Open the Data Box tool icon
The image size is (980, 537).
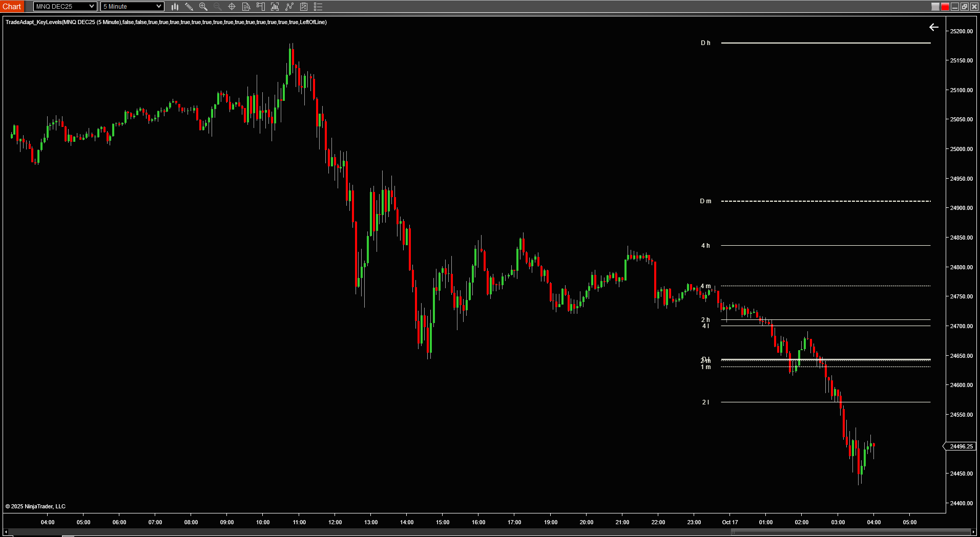[x=246, y=7]
